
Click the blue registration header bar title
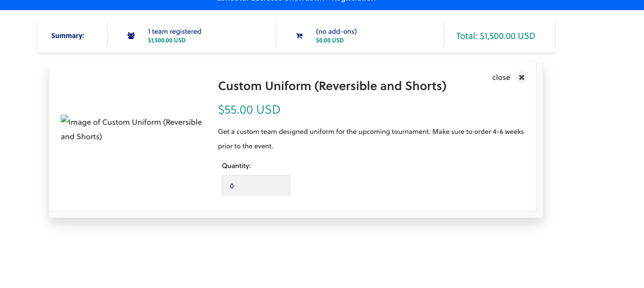[x=296, y=1]
